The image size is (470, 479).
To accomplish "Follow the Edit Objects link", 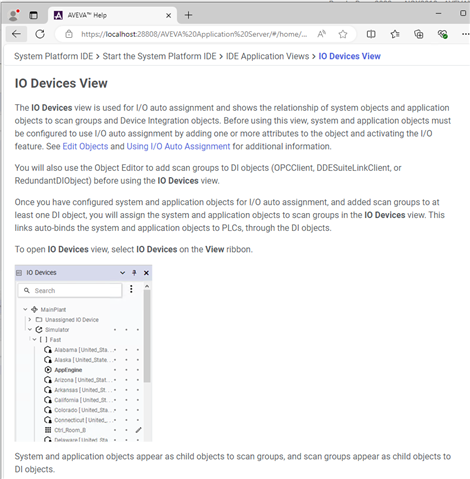I will point(85,146).
